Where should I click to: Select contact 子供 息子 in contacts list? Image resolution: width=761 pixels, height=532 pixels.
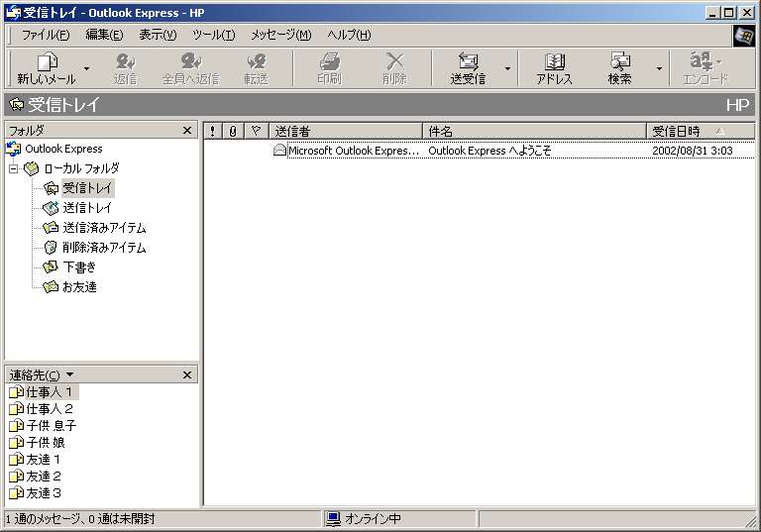(x=50, y=426)
